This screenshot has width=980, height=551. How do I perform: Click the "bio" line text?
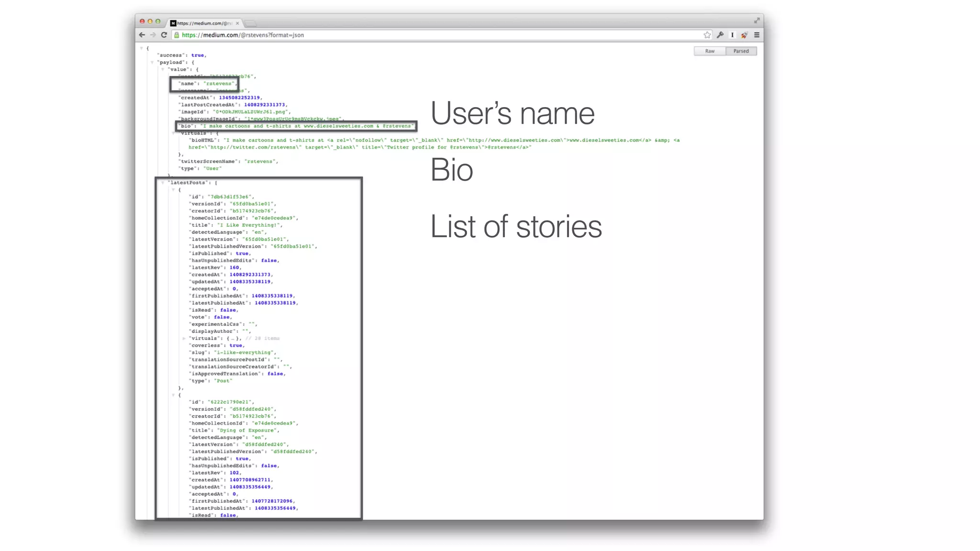click(x=296, y=126)
